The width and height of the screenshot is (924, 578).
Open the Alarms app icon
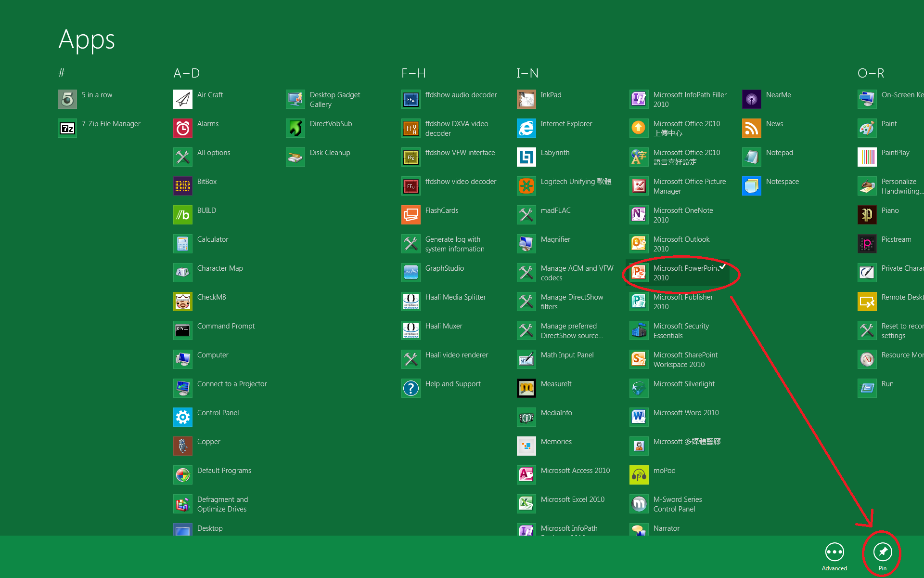click(183, 128)
